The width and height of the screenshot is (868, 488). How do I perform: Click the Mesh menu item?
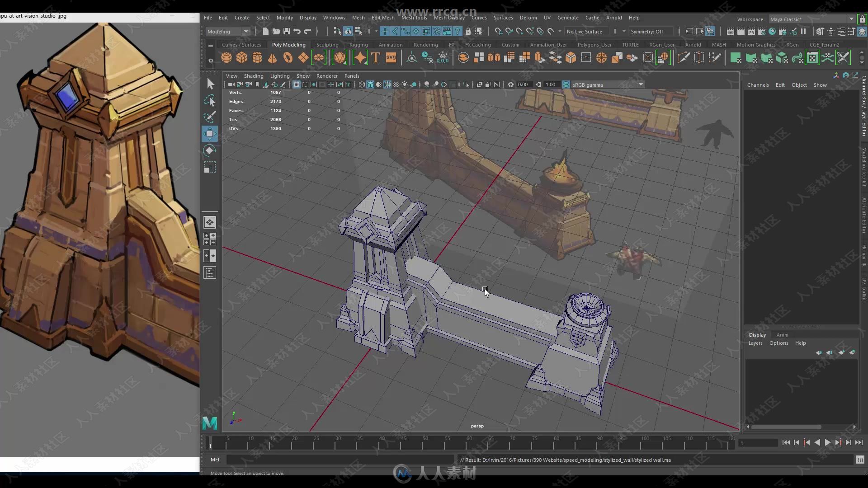[358, 17]
